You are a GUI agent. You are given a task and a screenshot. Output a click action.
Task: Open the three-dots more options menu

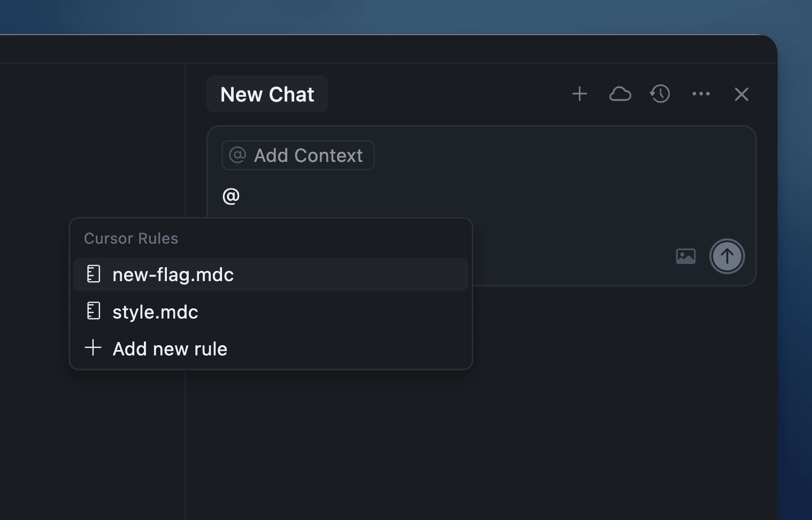[x=701, y=95]
